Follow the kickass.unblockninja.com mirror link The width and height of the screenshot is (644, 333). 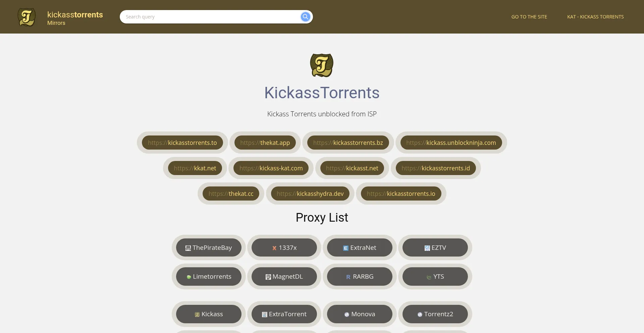pos(451,143)
